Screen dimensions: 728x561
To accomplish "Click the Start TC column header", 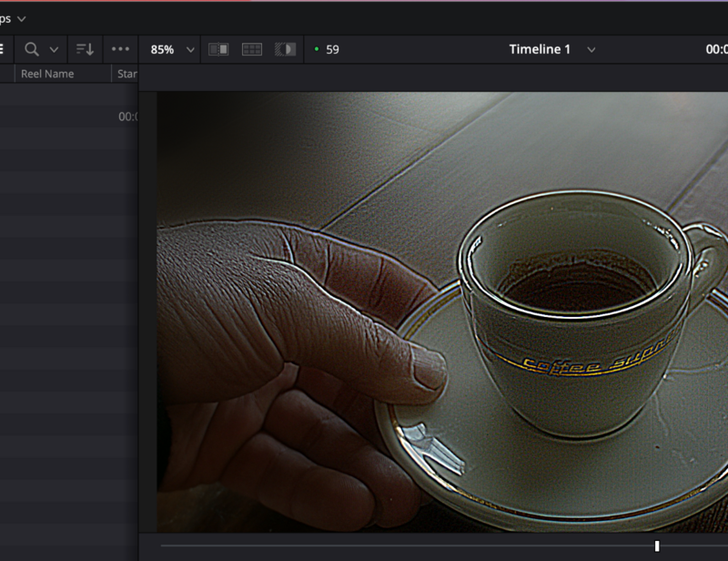I will point(126,74).
